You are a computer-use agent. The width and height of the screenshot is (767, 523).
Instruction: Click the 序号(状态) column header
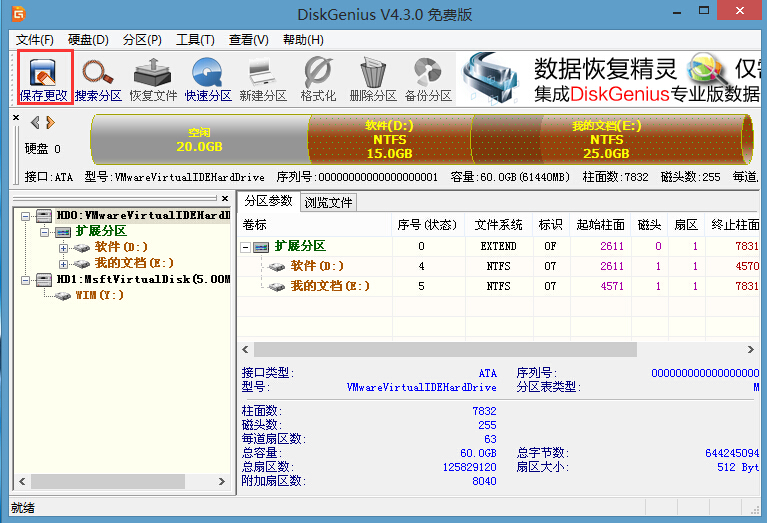click(428, 225)
